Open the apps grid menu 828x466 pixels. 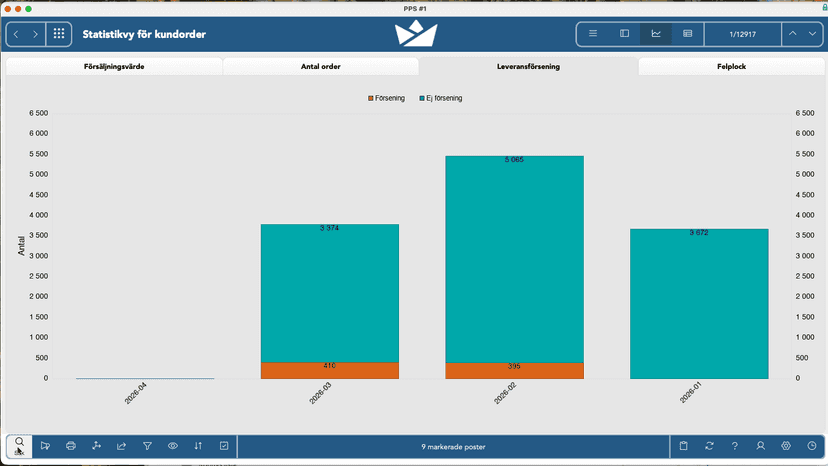point(59,34)
